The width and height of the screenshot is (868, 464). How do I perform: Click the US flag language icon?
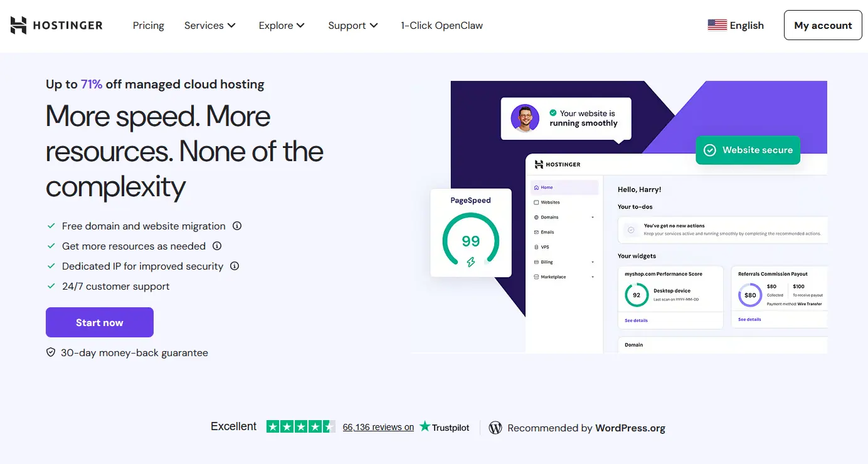click(717, 25)
